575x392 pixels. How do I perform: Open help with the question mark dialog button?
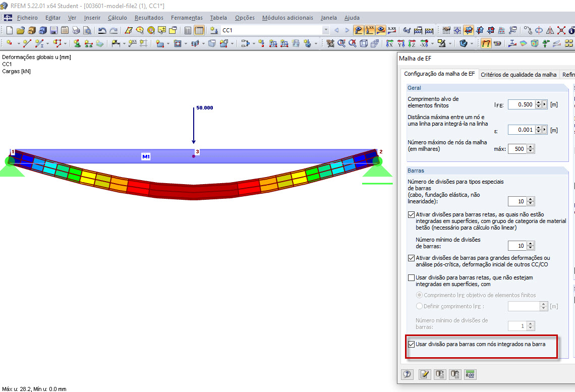click(x=407, y=374)
